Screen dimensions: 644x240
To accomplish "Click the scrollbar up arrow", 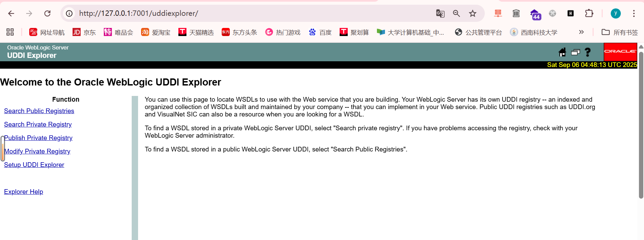I will (x=641, y=47).
